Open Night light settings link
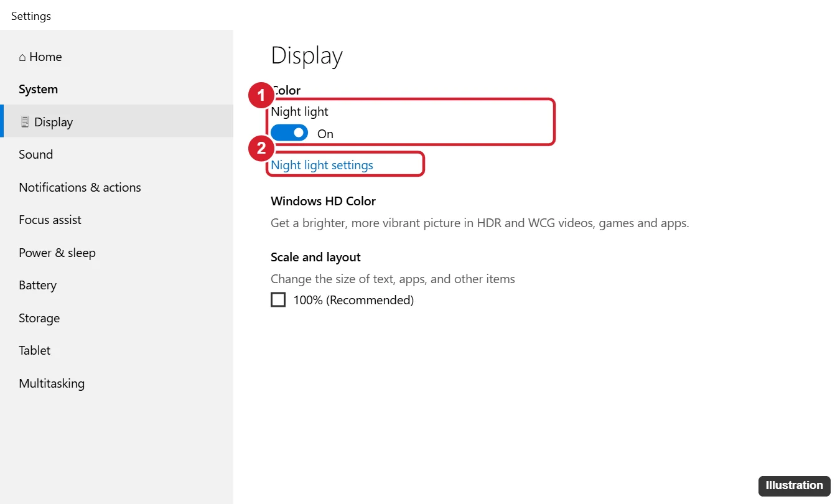840x504 pixels. point(322,165)
